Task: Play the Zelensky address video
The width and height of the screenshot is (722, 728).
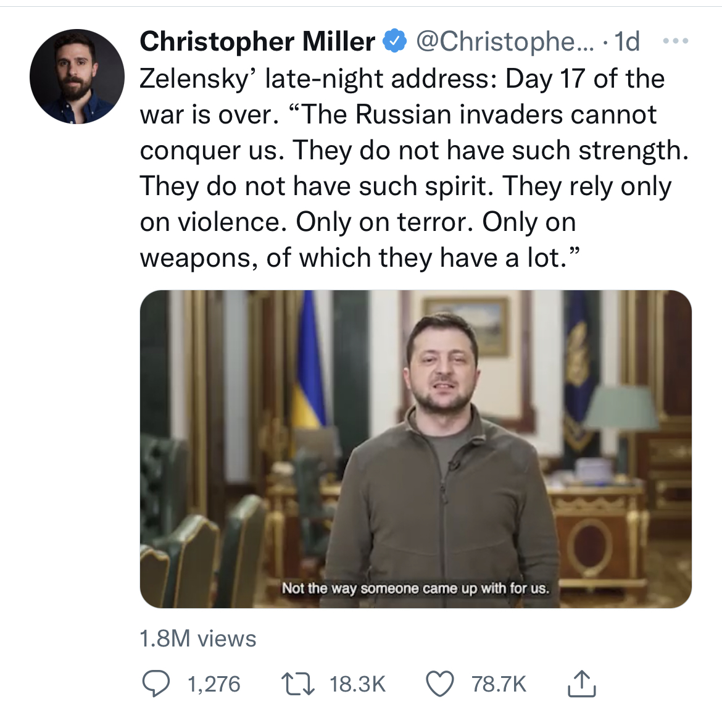Action: [x=415, y=449]
